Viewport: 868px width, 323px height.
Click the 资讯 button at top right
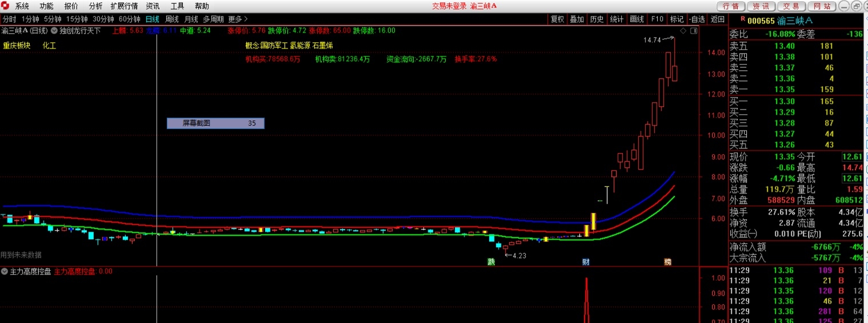(x=761, y=6)
